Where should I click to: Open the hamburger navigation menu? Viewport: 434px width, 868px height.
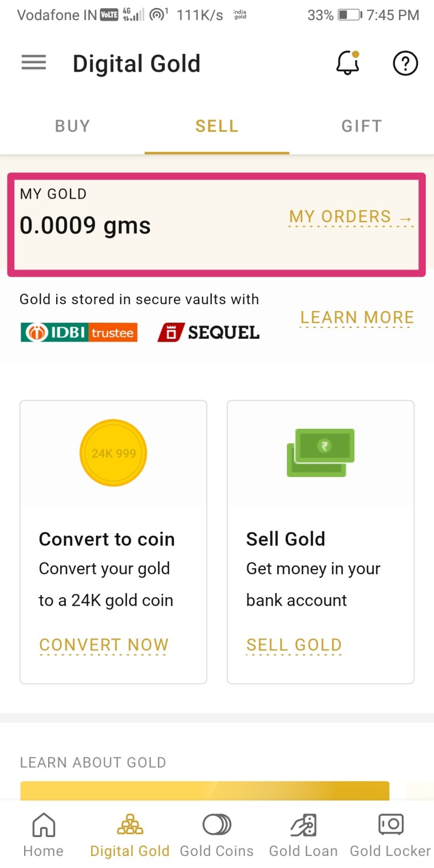click(34, 63)
